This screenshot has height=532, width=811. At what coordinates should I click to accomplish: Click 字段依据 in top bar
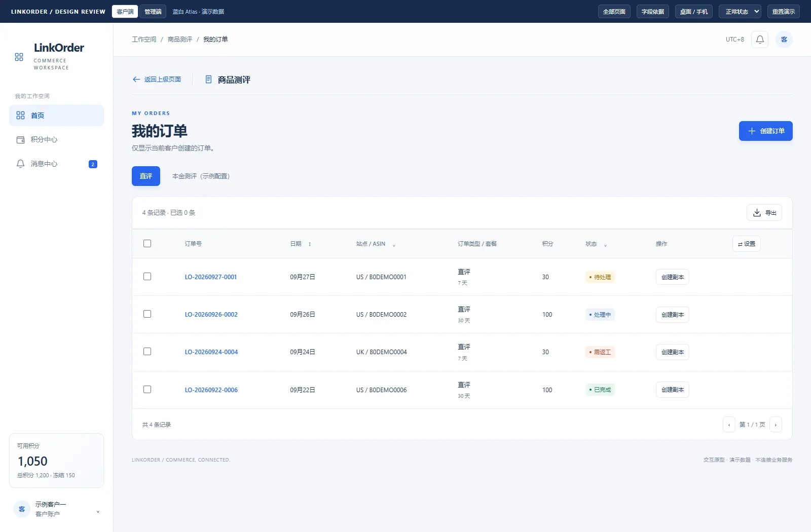pos(653,12)
